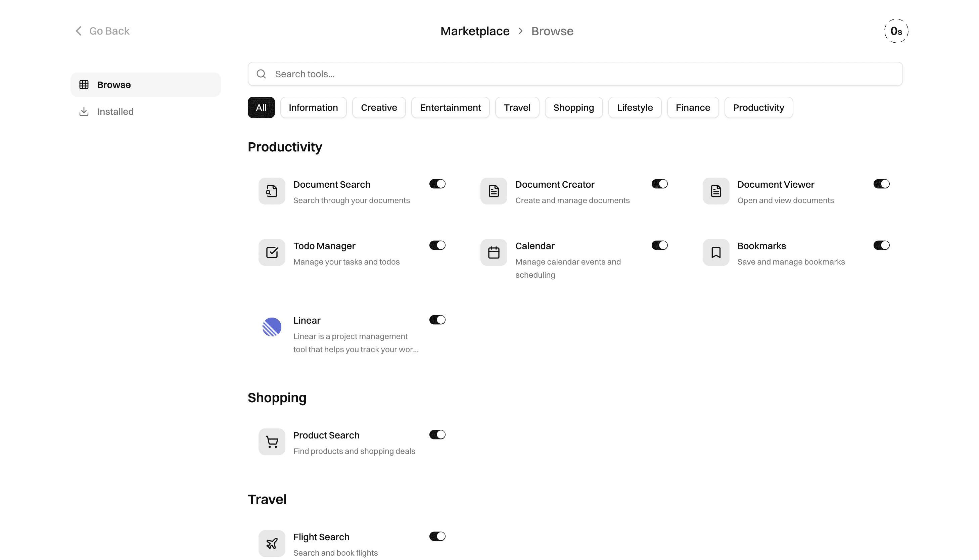979x560 pixels.
Task: Click 'Manage calendar events and scheduling' description
Action: click(568, 269)
